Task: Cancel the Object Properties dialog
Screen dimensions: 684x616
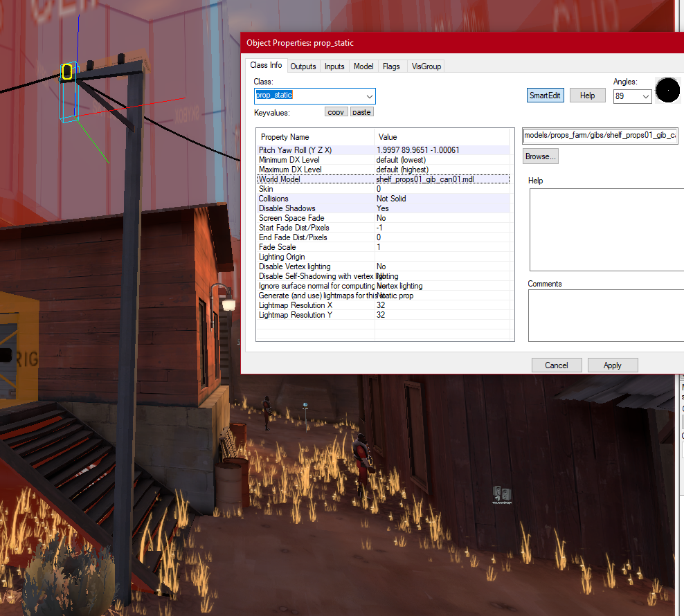Action: click(557, 365)
